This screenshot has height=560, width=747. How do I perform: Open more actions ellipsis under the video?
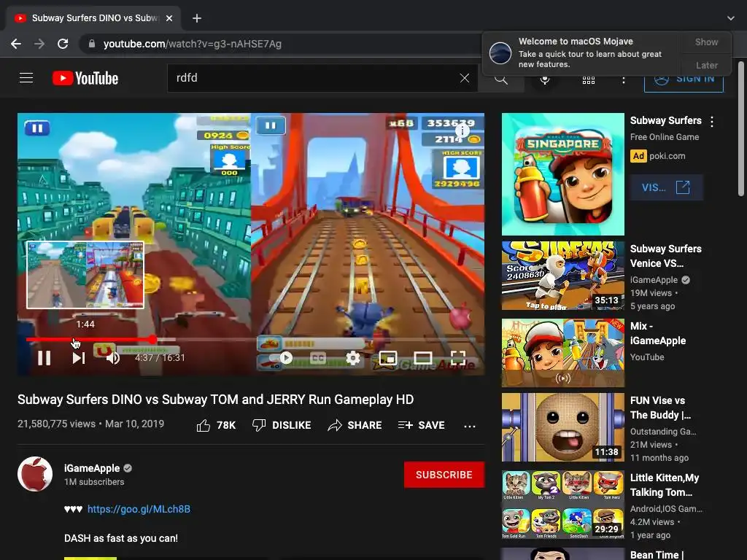(470, 426)
